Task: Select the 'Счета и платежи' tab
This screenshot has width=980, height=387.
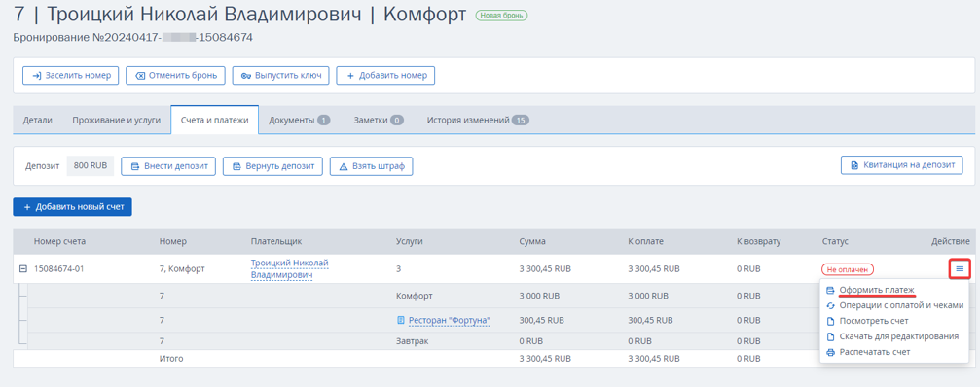Action: [x=214, y=120]
